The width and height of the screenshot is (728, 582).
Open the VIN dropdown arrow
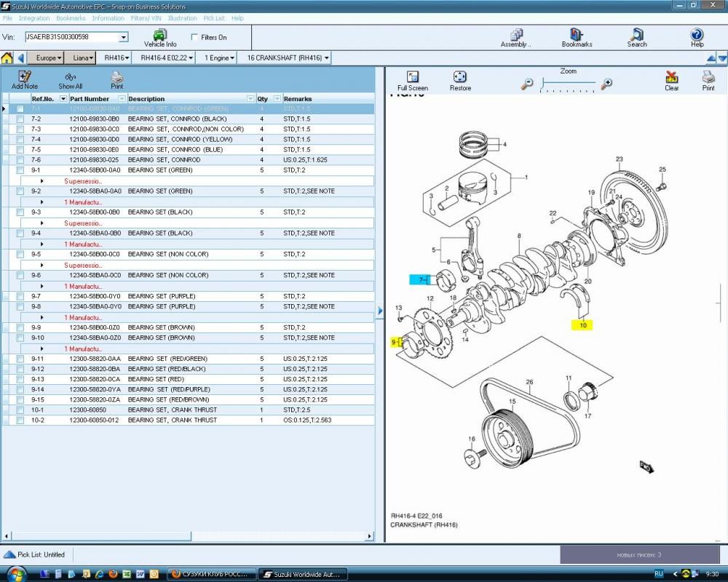124,37
